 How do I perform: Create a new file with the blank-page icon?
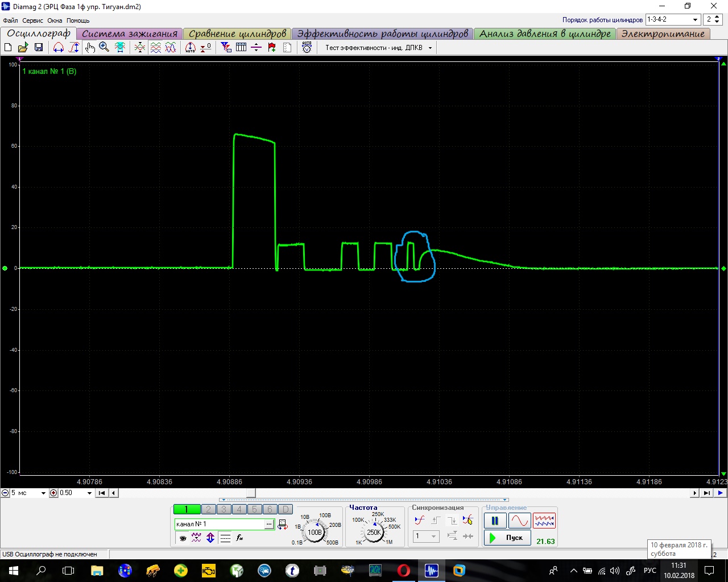point(8,48)
